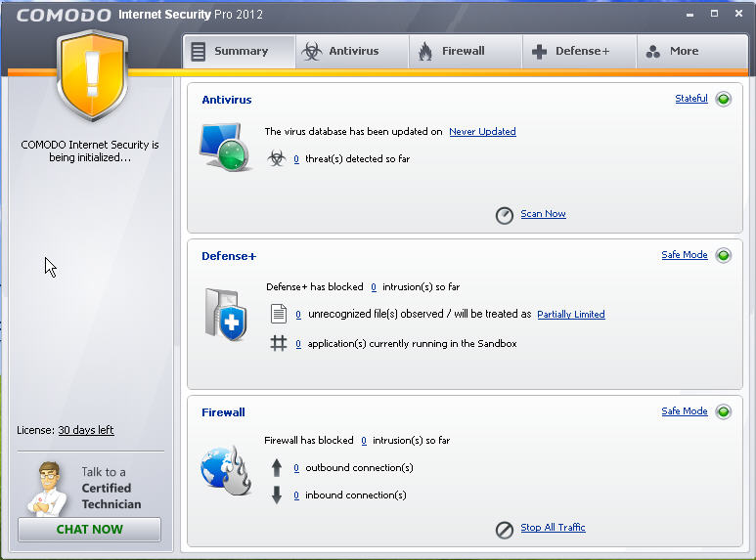The image size is (756, 560).
Task: Click the Firewall globe flame icon
Action: [x=226, y=470]
